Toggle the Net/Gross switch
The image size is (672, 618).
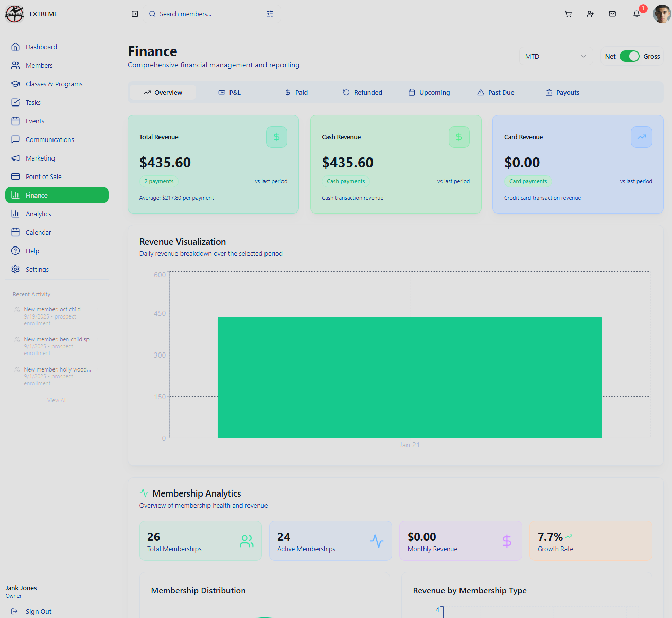[629, 57]
